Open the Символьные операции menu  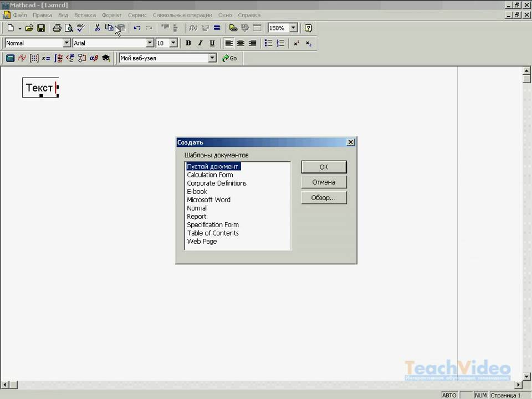coord(182,16)
